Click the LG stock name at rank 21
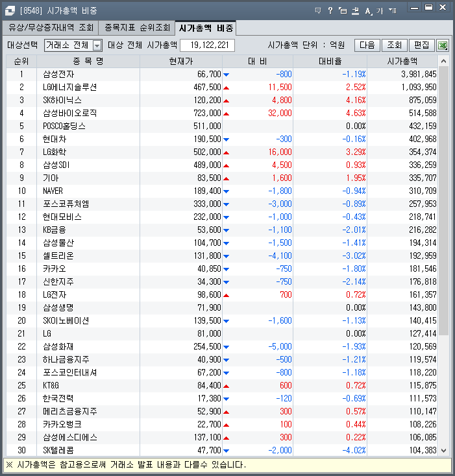455x476 pixels. pyautogui.click(x=47, y=333)
